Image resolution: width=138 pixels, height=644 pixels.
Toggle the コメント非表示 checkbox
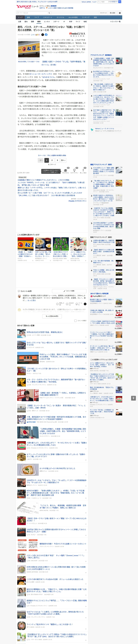75,320
